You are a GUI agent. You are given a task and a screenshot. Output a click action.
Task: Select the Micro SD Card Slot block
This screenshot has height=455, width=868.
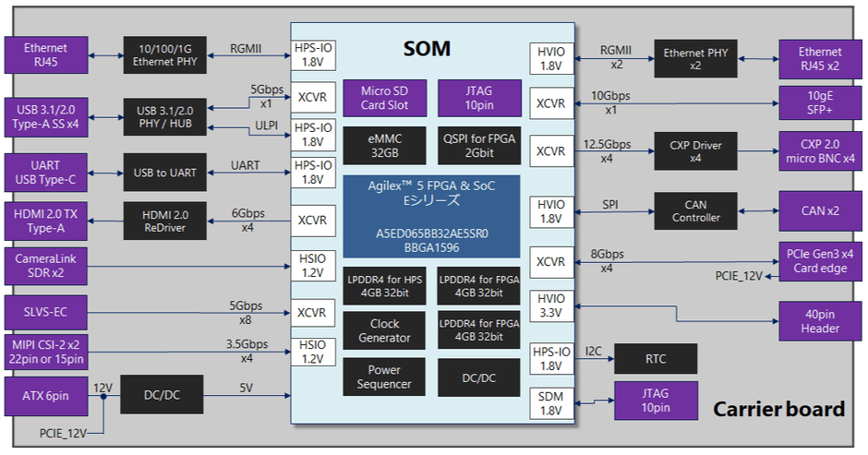[385, 98]
